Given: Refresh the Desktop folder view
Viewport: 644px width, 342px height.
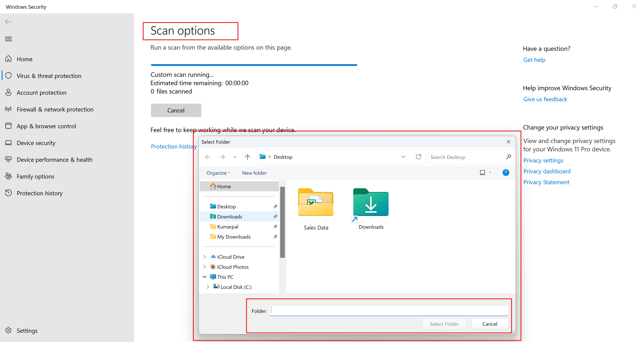Looking at the screenshot, I should (x=419, y=157).
